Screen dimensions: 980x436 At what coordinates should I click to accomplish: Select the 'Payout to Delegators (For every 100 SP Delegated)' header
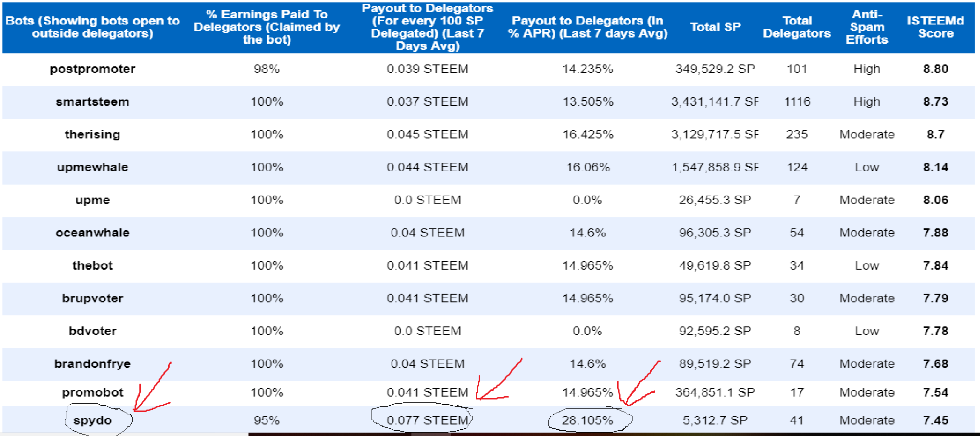click(427, 27)
